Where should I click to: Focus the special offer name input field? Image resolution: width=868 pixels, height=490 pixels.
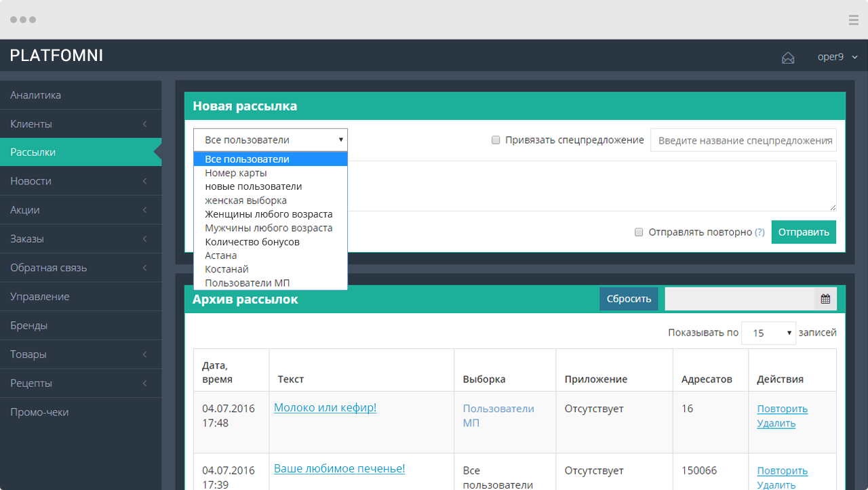(743, 140)
